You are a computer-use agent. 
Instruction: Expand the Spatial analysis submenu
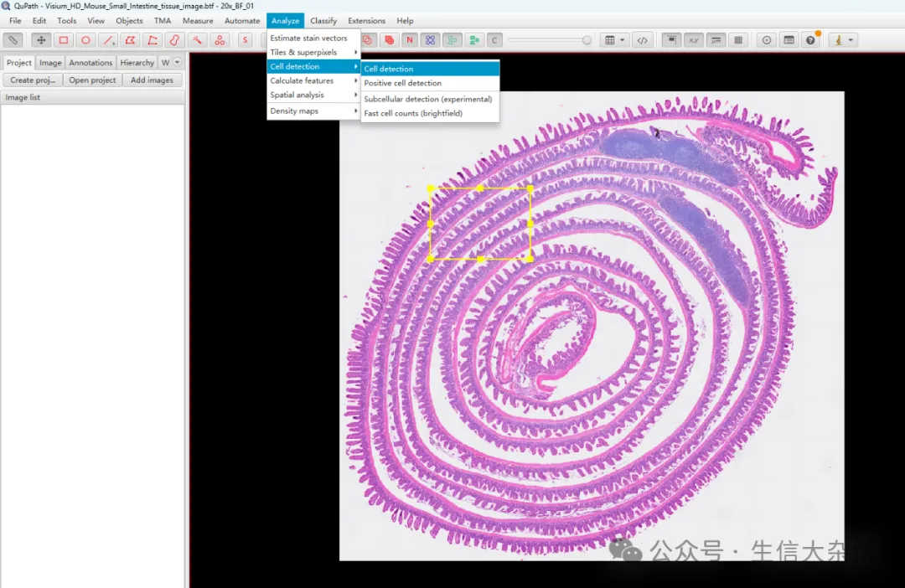tap(313, 95)
